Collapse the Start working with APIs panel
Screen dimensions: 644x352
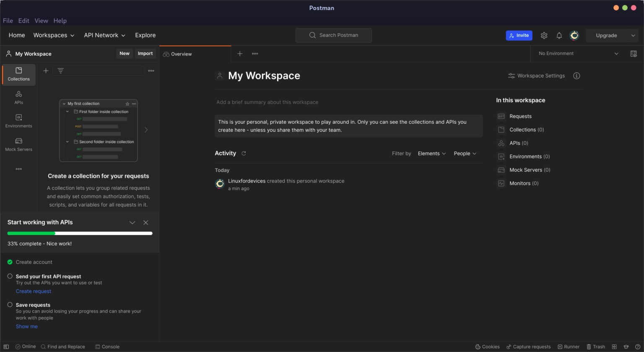pyautogui.click(x=132, y=222)
